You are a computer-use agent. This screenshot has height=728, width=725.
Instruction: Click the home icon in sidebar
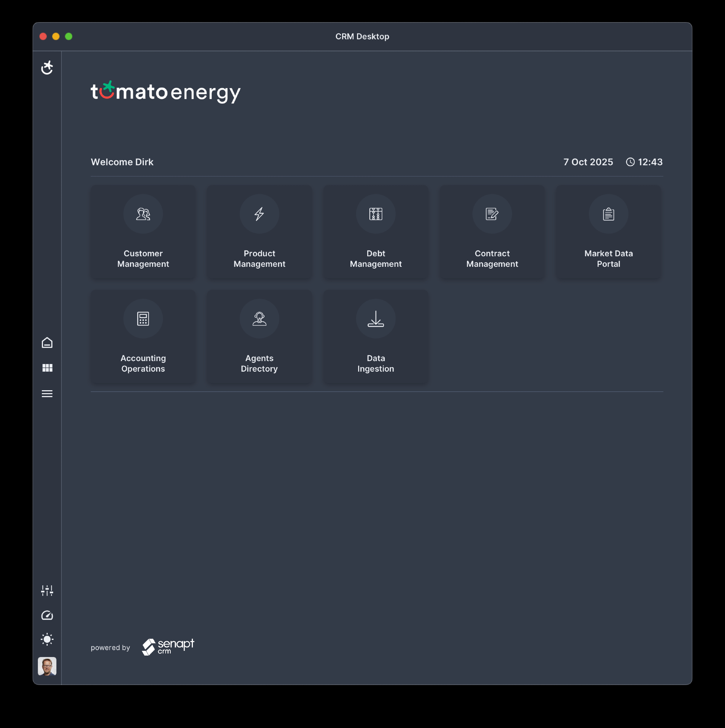point(47,343)
